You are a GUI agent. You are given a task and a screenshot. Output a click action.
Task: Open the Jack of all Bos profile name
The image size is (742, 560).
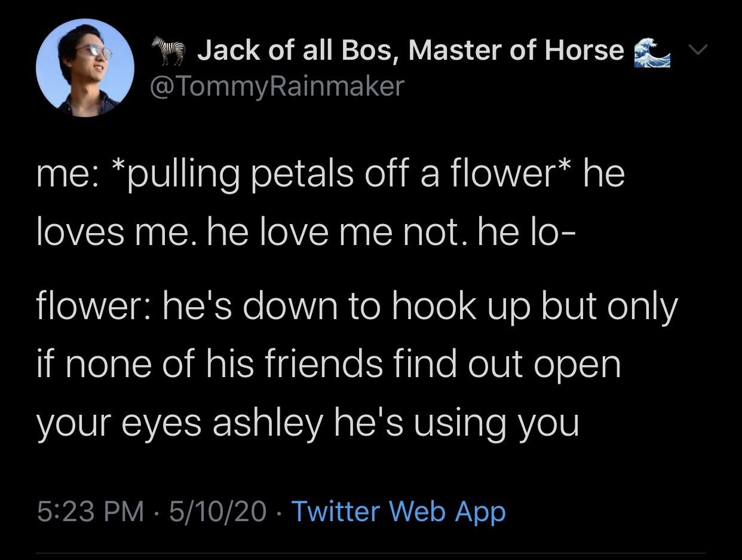click(410, 50)
